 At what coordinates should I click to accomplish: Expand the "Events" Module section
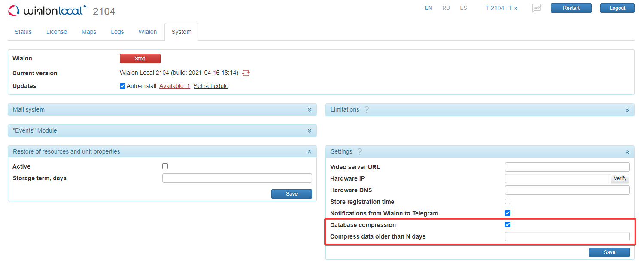[x=309, y=130]
